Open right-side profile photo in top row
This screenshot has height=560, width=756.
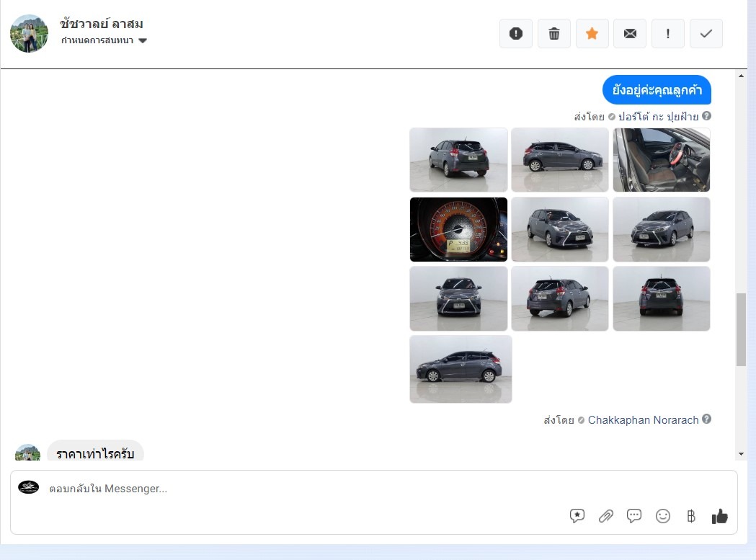point(560,160)
